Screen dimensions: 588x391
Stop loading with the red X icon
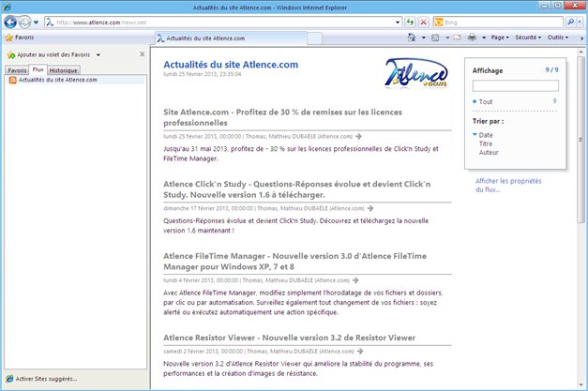(423, 23)
